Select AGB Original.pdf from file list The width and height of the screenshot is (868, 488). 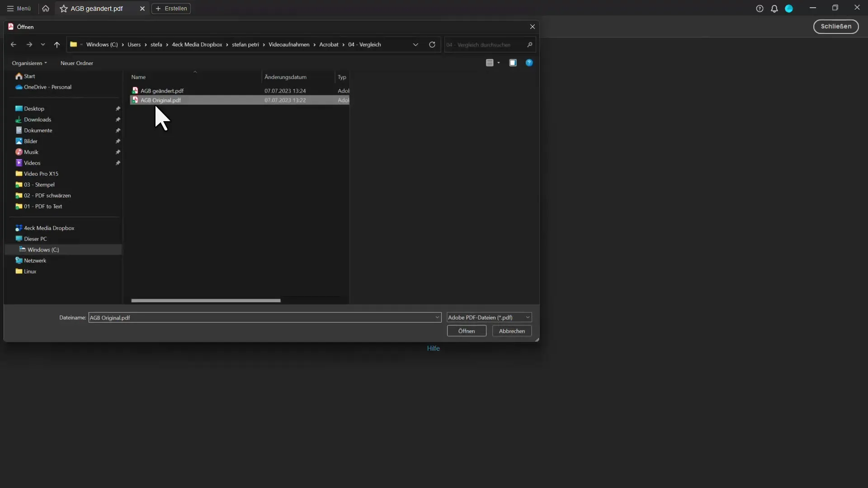click(160, 99)
